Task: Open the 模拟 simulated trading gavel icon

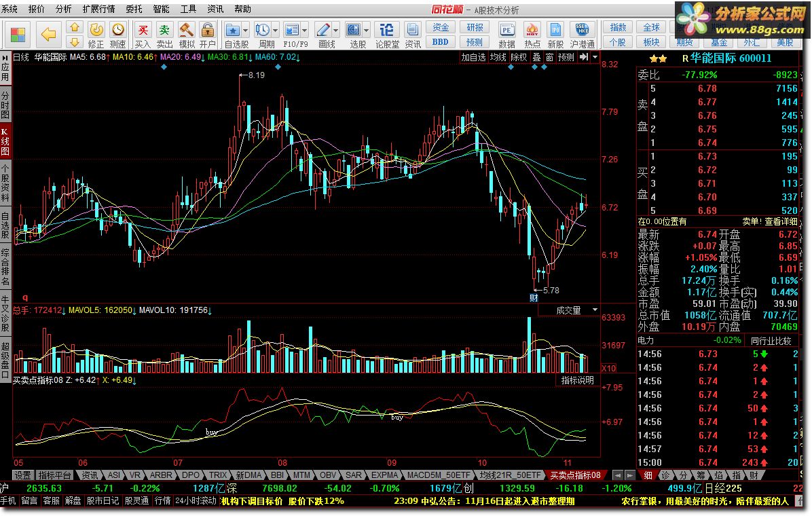Action: 187,35
